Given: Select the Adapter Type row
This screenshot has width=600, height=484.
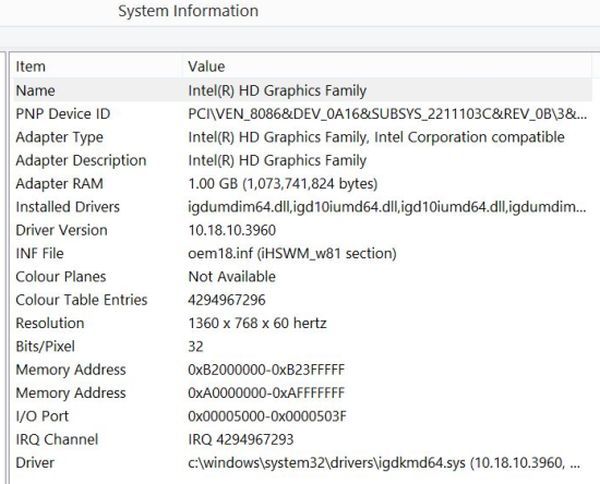Looking at the screenshot, I should [x=302, y=137].
